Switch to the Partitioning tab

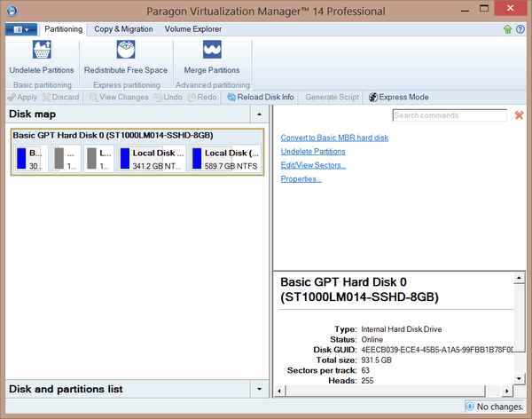pos(64,29)
